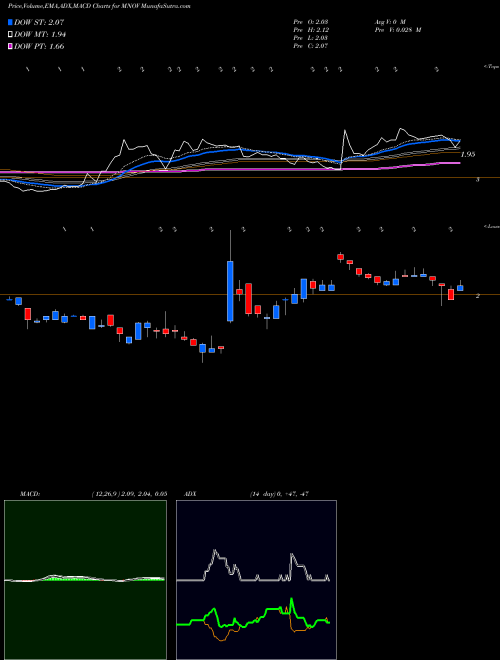Click the '<Lows' axis label
Viewport: 500px width, 660px height.
[492, 226]
